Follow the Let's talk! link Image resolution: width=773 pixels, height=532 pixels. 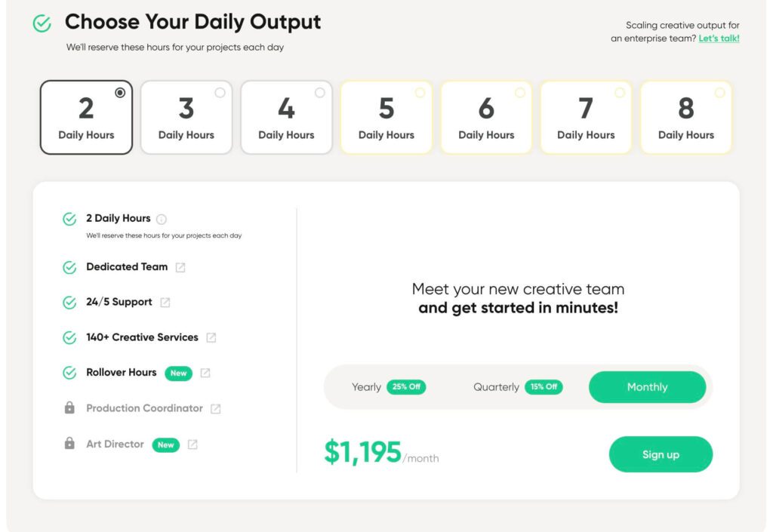[719, 38]
